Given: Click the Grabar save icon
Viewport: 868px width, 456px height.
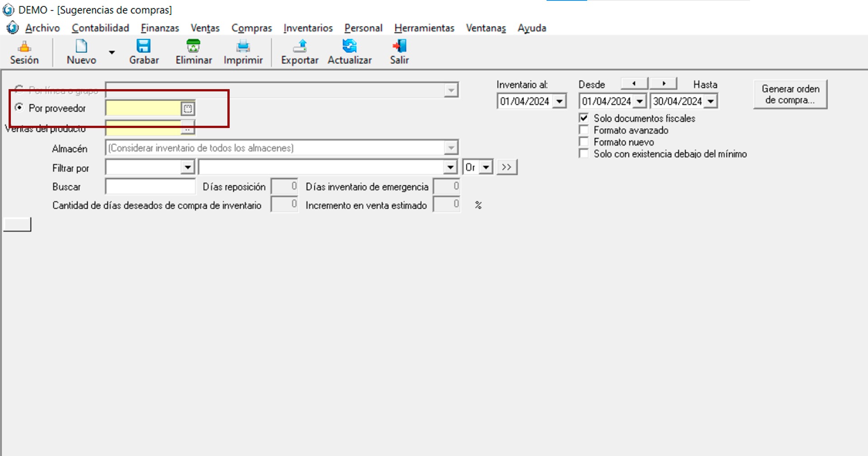Looking at the screenshot, I should (144, 47).
